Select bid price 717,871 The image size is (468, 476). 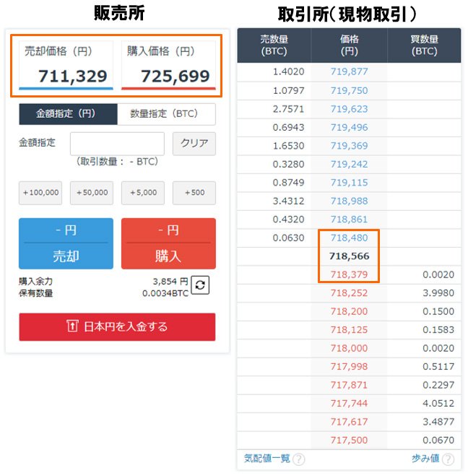point(349,385)
